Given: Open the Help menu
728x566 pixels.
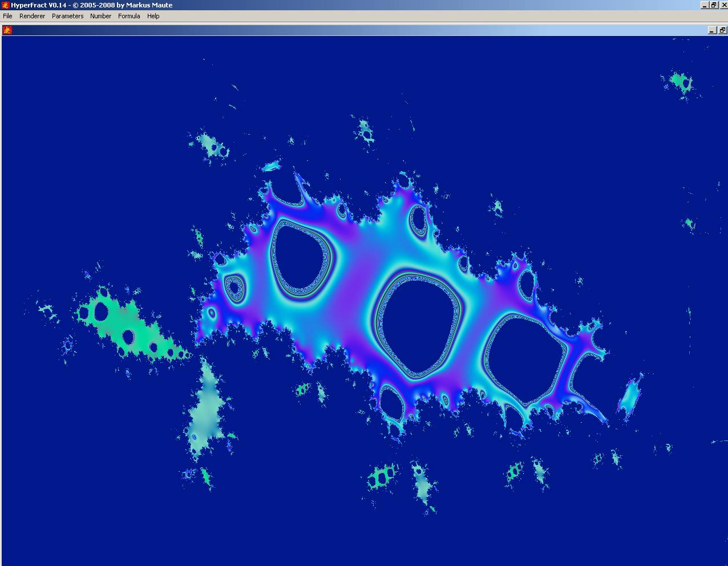Looking at the screenshot, I should click(x=153, y=16).
